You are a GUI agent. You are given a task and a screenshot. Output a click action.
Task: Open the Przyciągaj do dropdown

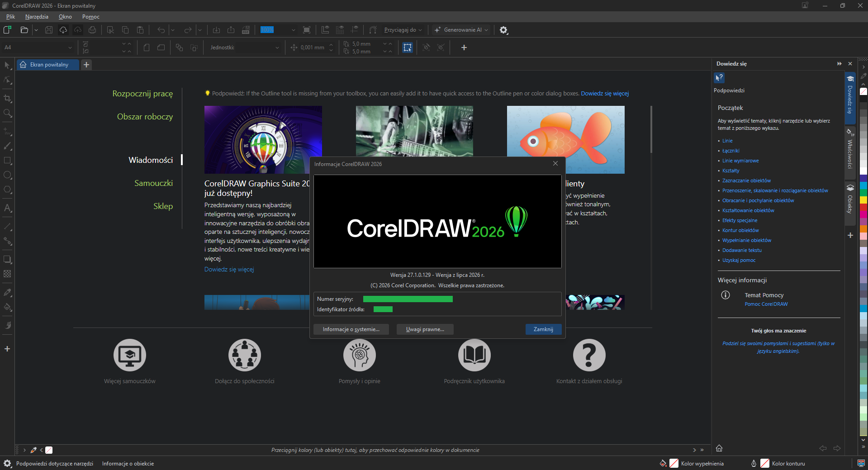[x=403, y=30]
